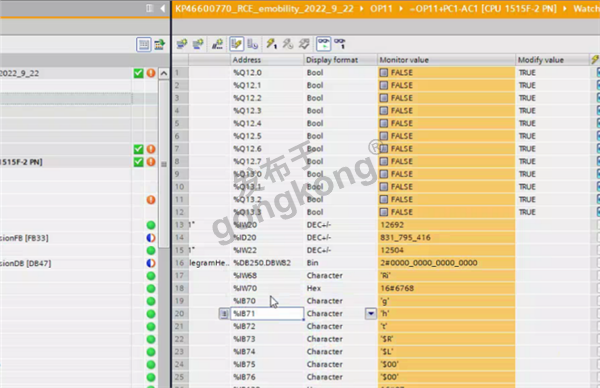Viewport: 600px width, 388px height.
Task: Click the Add row toolbar icon
Action: pyautogui.click(x=198, y=44)
